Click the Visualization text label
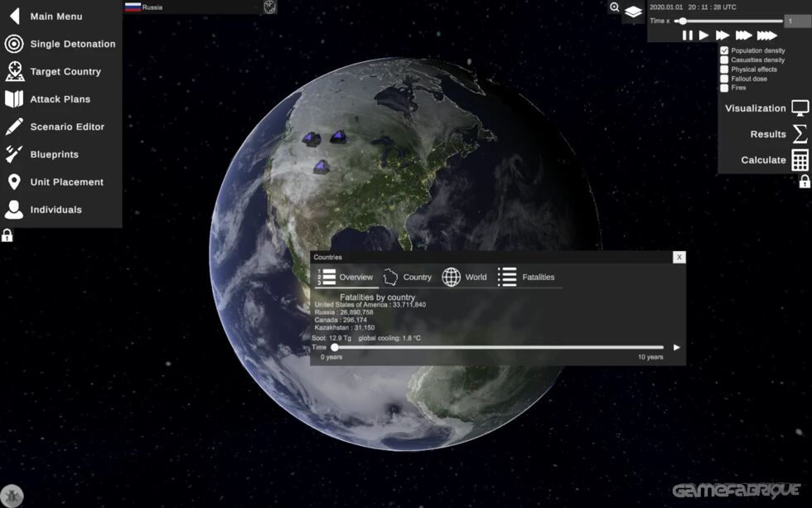 pos(755,109)
